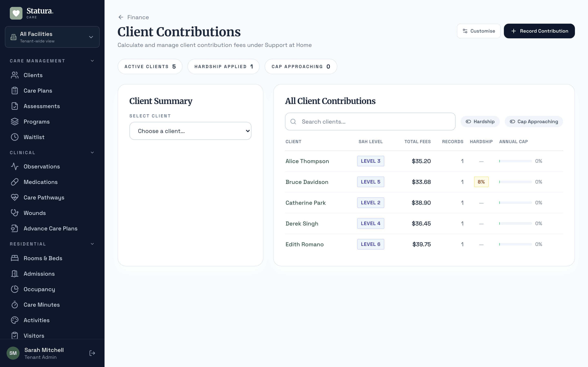Click the Occupancy icon
This screenshot has width=588, height=367.
(x=15, y=289)
